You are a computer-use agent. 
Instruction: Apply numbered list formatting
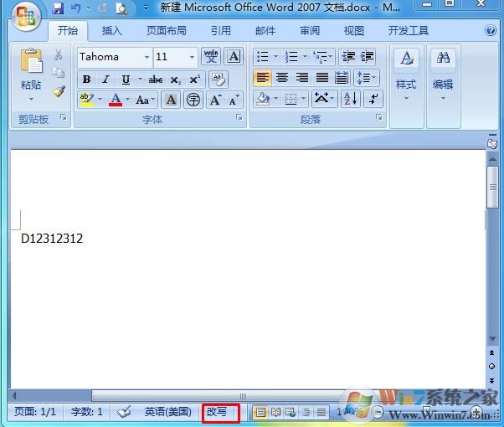coord(291,57)
